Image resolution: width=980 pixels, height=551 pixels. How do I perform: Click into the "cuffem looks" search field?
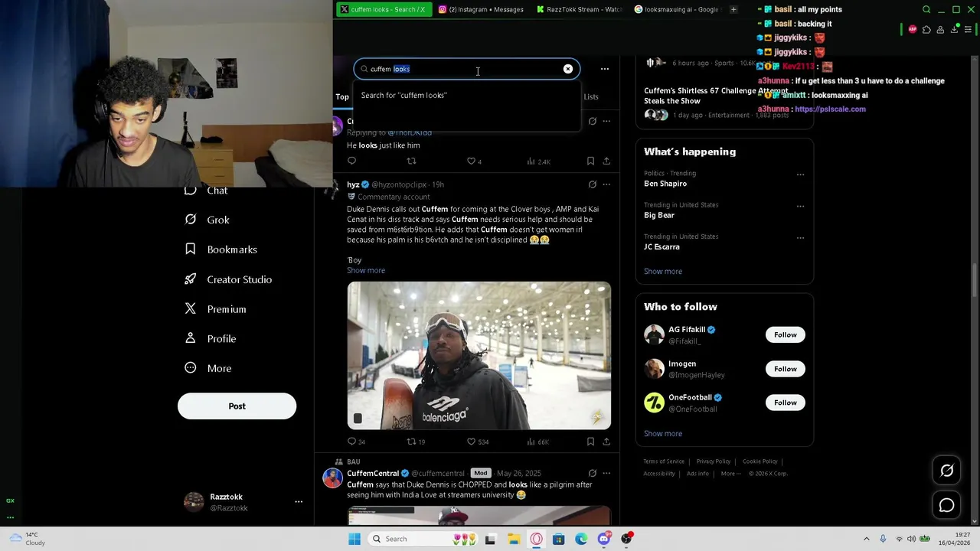466,69
